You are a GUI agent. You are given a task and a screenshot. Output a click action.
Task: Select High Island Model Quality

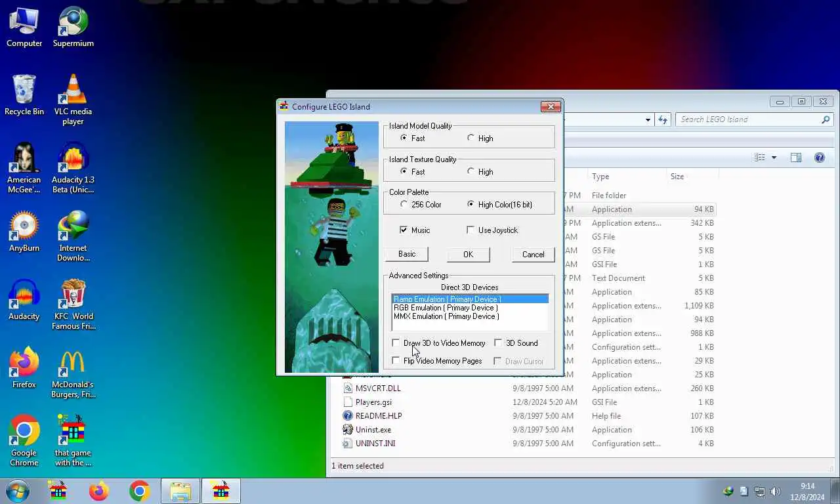pos(480,138)
